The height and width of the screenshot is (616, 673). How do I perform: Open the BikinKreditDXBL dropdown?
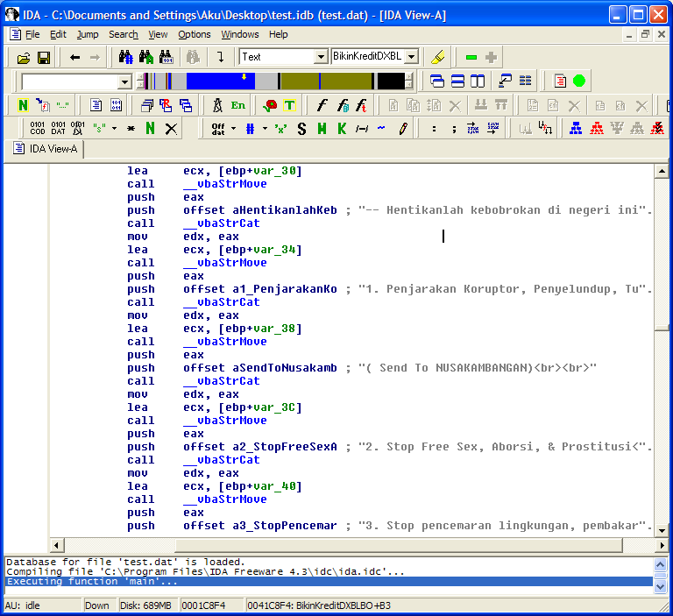tap(412, 57)
